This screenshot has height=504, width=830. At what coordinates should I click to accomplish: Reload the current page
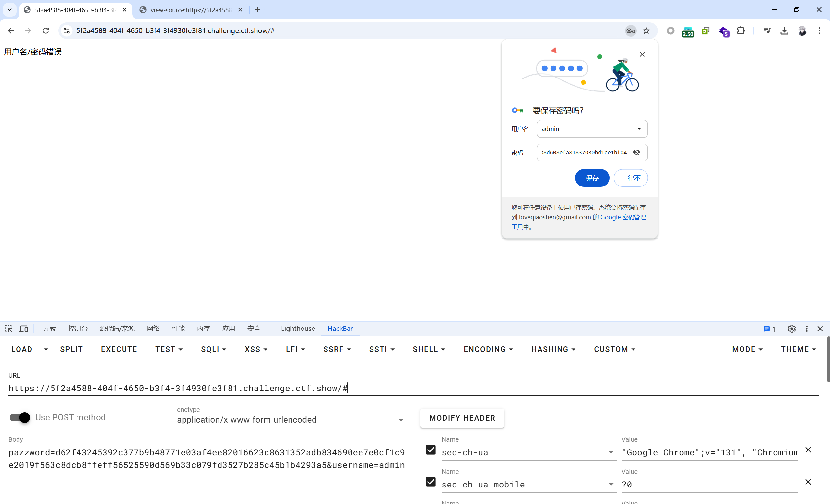tap(46, 31)
